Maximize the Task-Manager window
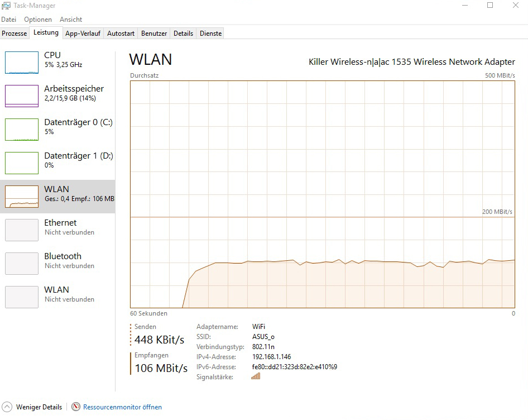Image resolution: width=528 pixels, height=420 pixels. click(490, 6)
